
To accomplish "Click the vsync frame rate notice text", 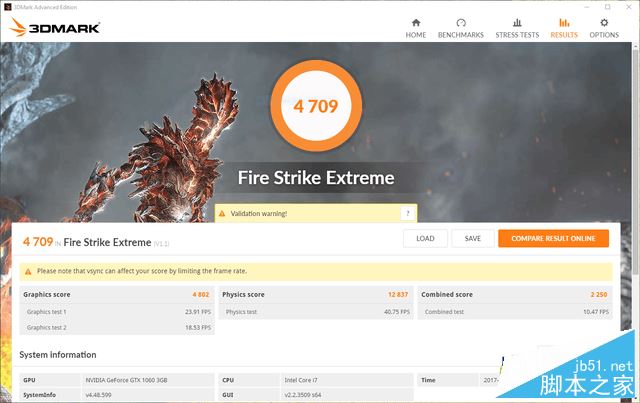I will (142, 271).
